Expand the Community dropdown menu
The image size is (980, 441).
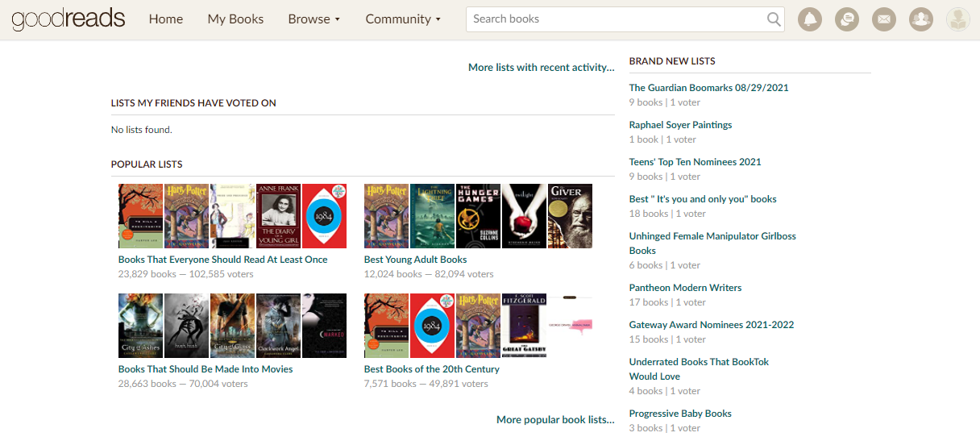coord(403,19)
